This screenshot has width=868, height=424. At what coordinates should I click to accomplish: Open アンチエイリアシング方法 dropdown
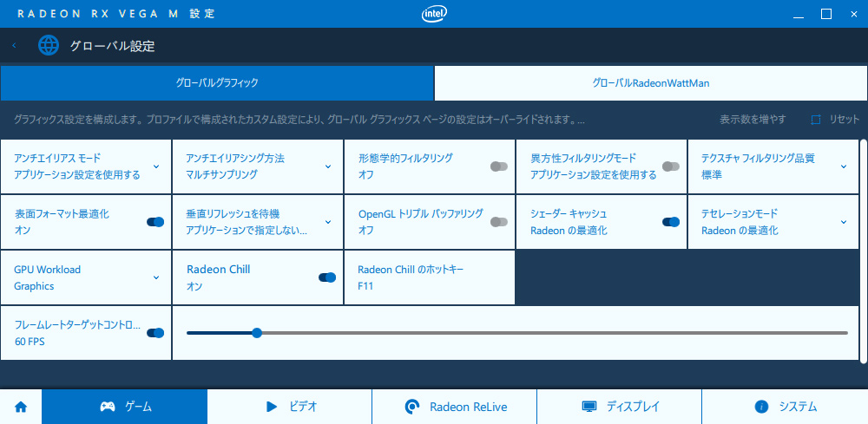tap(328, 166)
